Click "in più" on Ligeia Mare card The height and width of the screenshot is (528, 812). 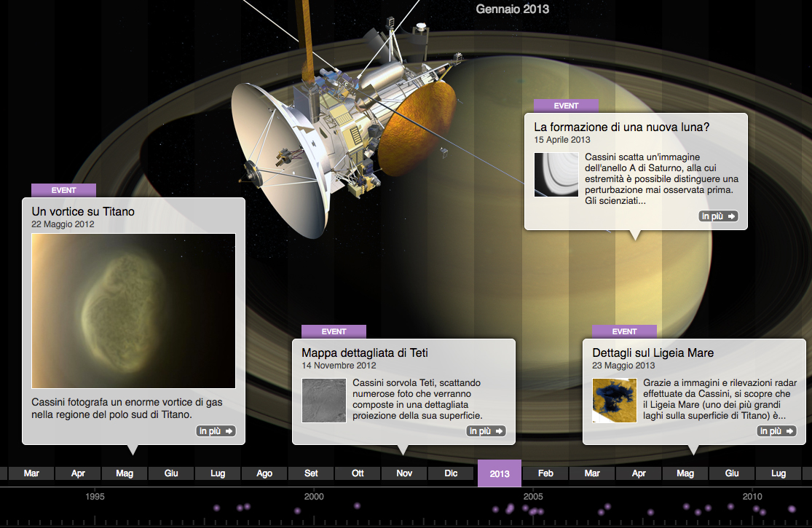click(x=777, y=431)
